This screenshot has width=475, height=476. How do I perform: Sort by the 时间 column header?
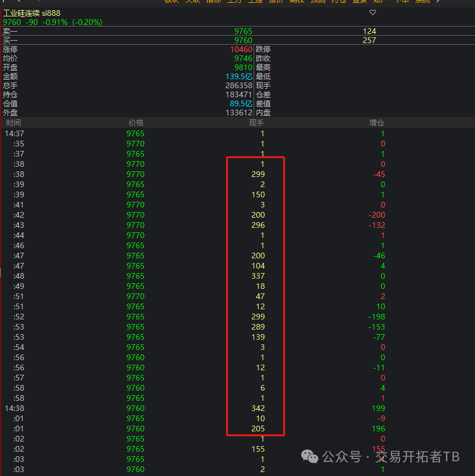(x=14, y=123)
